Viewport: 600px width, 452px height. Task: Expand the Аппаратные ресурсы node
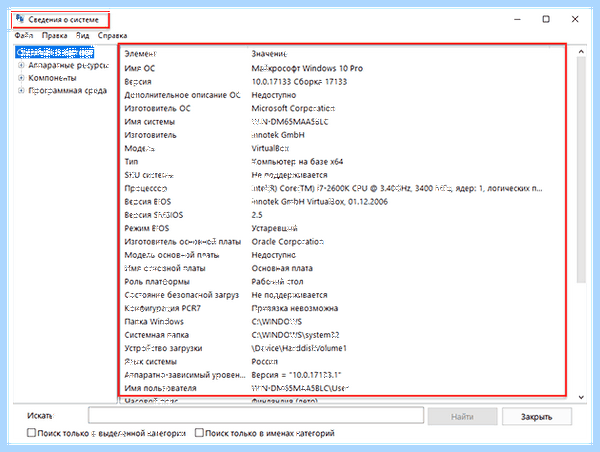click(21, 65)
